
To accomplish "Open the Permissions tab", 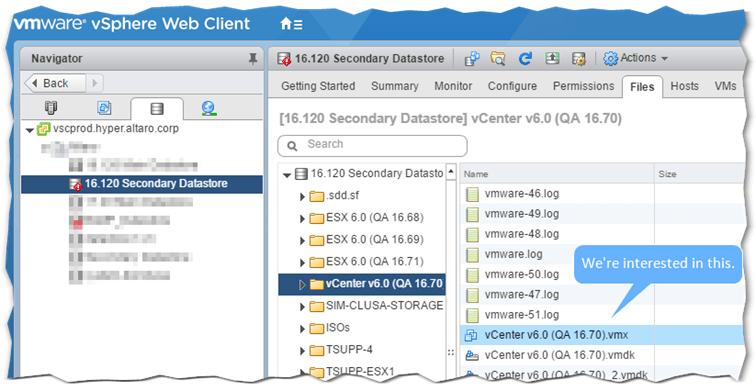I will click(x=583, y=86).
